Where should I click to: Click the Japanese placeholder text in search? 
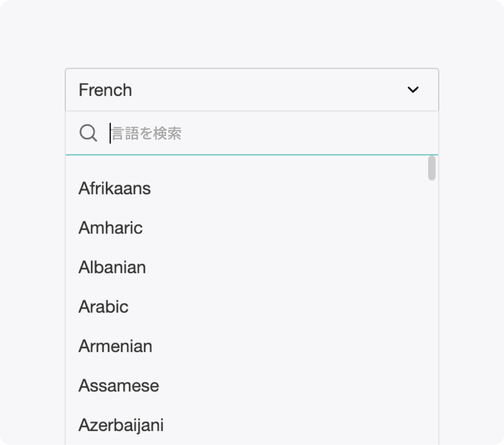pos(146,133)
